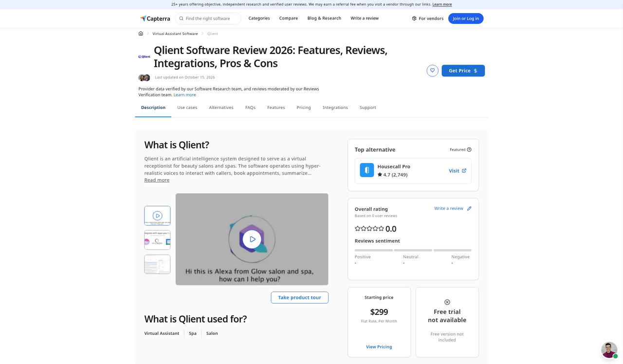This screenshot has height=364, width=623.
Task: Open the Alternatives tab
Action: click(x=221, y=108)
